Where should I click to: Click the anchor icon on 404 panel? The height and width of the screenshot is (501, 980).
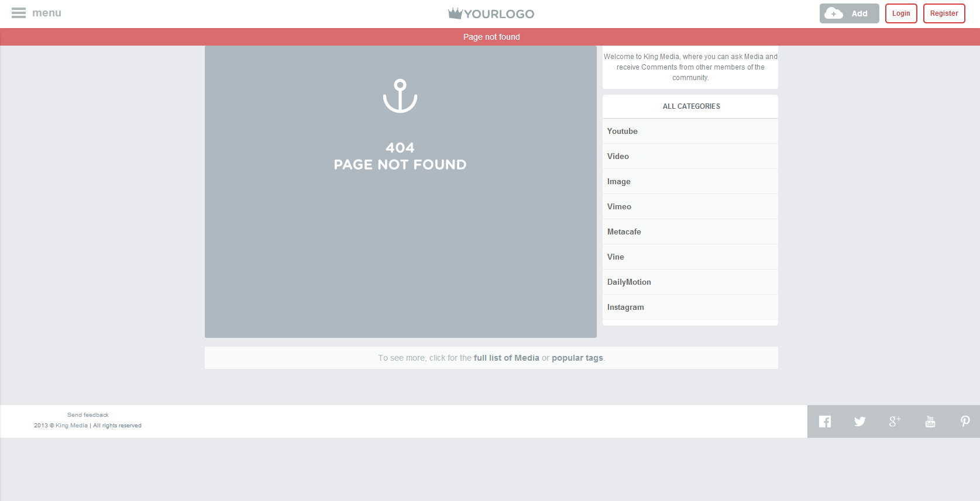pyautogui.click(x=400, y=96)
